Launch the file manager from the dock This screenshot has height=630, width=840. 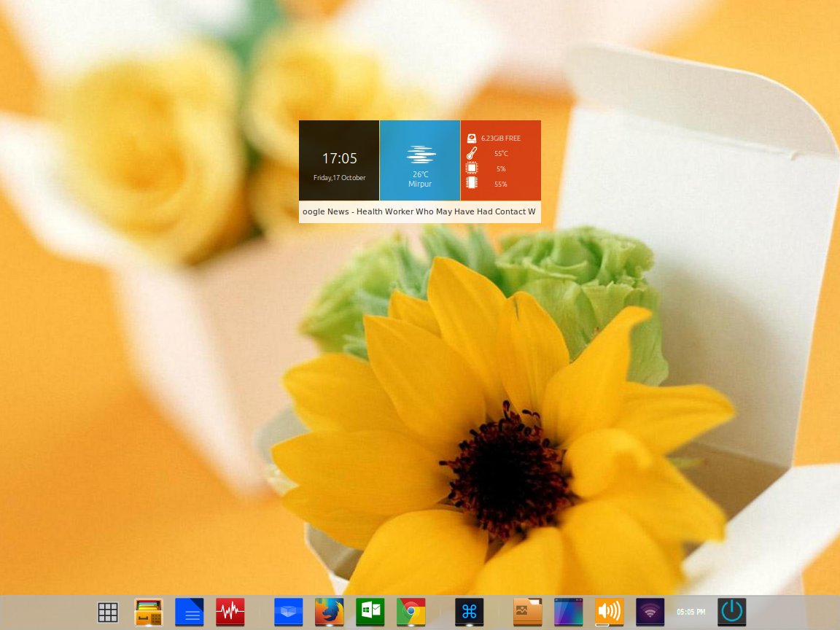point(149,612)
